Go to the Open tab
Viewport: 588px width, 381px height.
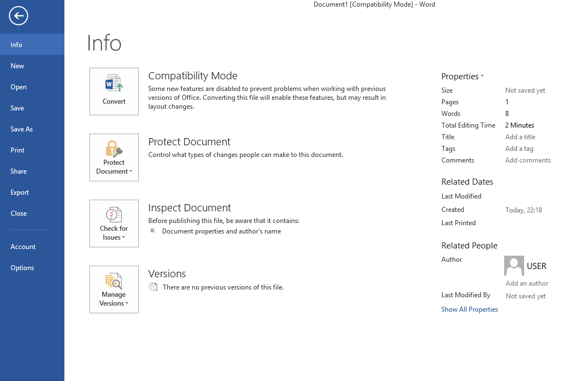[32, 87]
